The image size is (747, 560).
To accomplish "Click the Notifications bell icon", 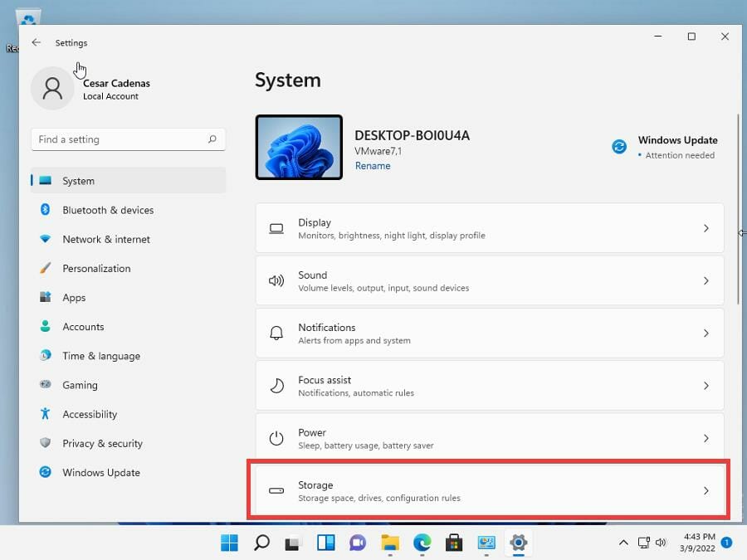I will coord(276,333).
